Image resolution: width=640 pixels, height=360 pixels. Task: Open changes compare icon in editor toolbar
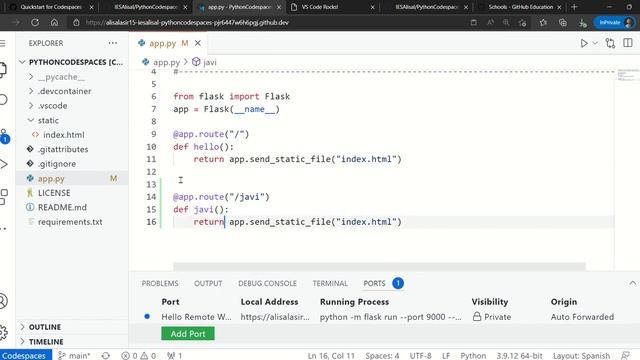coord(610,43)
